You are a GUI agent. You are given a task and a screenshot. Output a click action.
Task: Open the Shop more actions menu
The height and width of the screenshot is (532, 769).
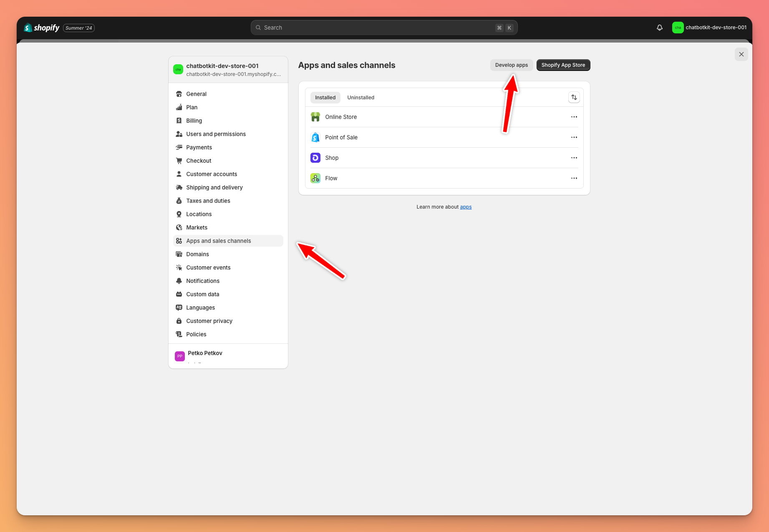[x=574, y=158]
